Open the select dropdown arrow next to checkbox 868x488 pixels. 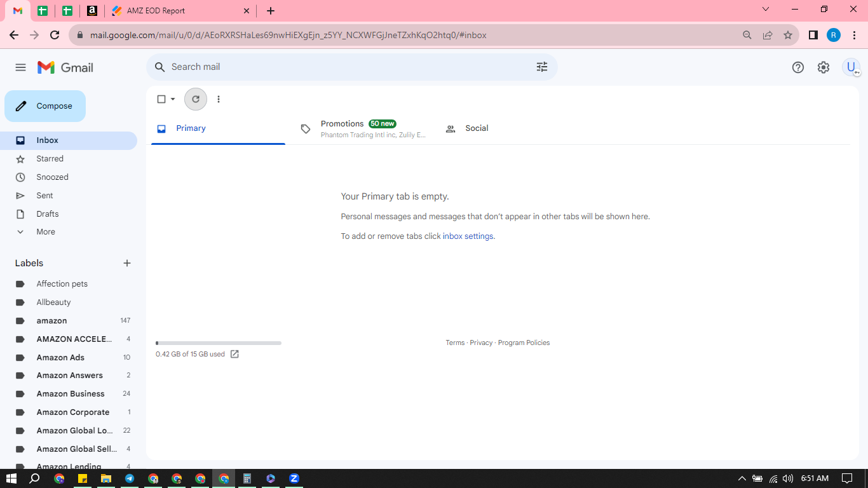[x=173, y=99]
